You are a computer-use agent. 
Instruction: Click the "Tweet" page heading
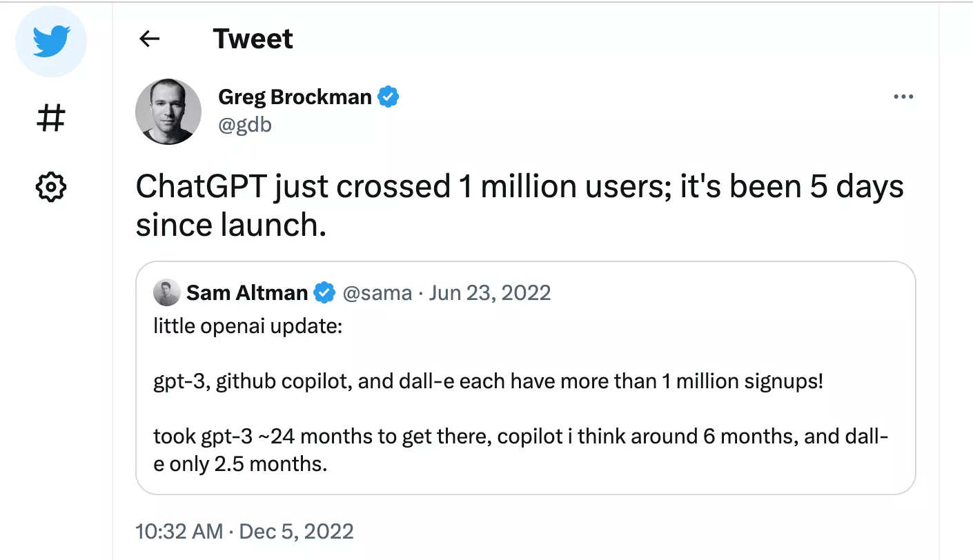coord(253,39)
